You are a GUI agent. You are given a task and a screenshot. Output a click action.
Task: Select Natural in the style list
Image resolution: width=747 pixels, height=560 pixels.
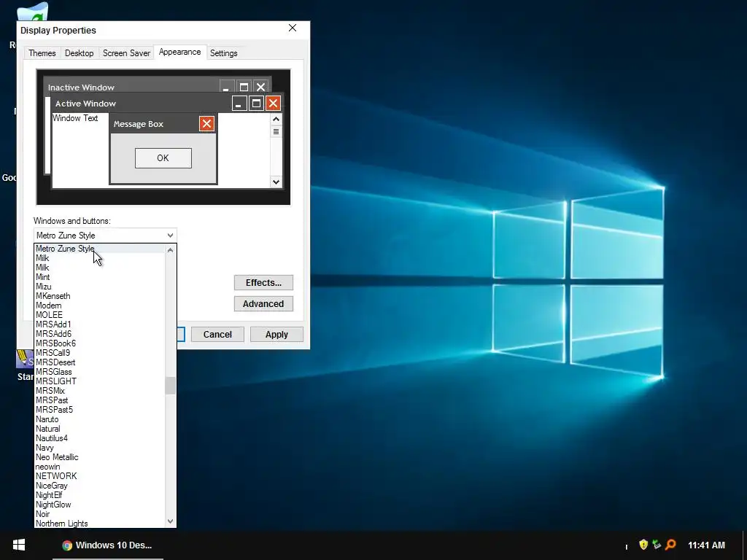(99, 429)
